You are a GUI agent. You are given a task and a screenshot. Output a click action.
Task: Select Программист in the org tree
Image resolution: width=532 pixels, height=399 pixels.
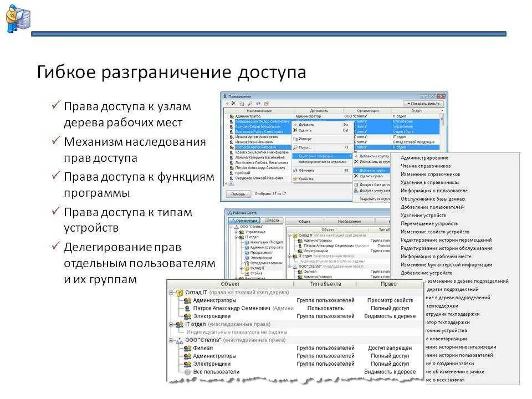(261, 253)
